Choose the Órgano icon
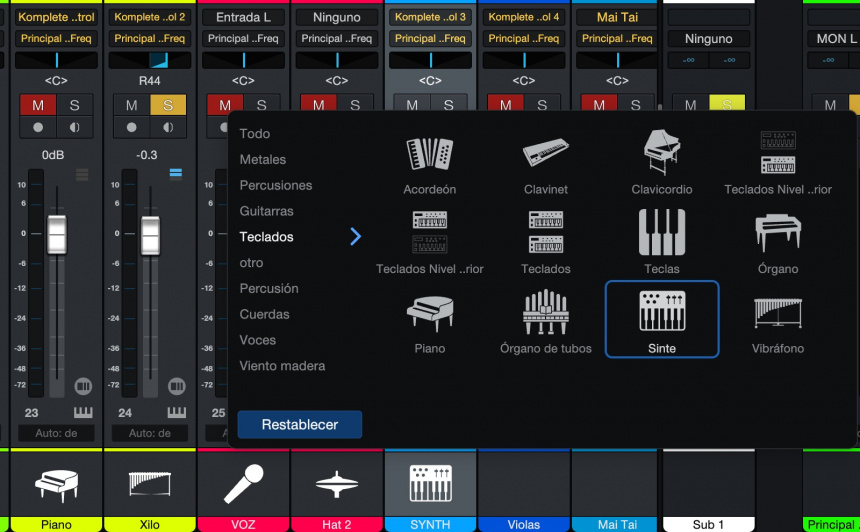Screen dimensions: 860x532 (778, 232)
